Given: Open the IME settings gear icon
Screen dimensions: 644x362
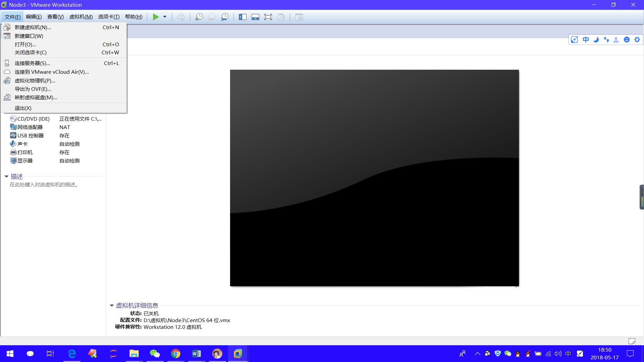Looking at the screenshot, I should [x=637, y=40].
